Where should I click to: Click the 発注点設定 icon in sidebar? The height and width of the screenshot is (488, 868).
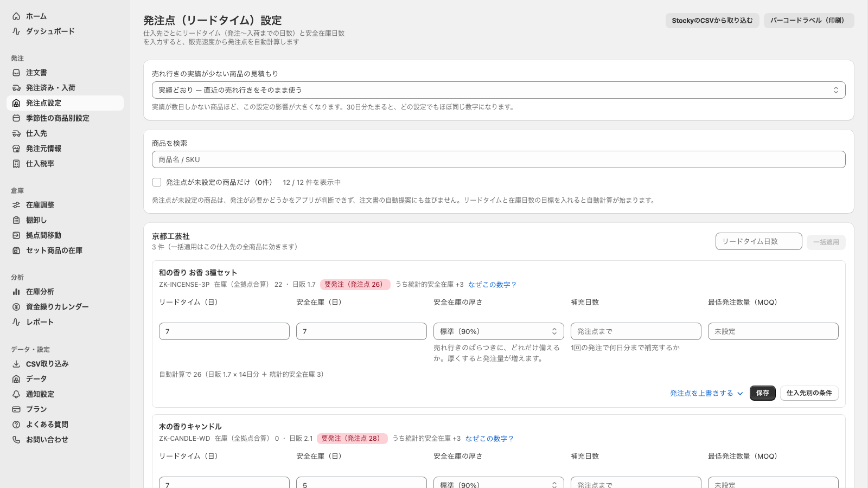16,103
